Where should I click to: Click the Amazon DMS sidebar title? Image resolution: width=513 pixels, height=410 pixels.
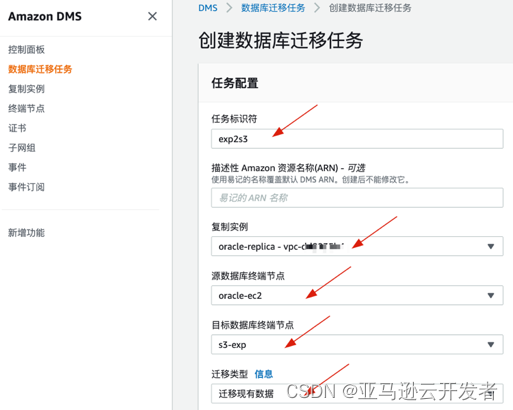(45, 16)
